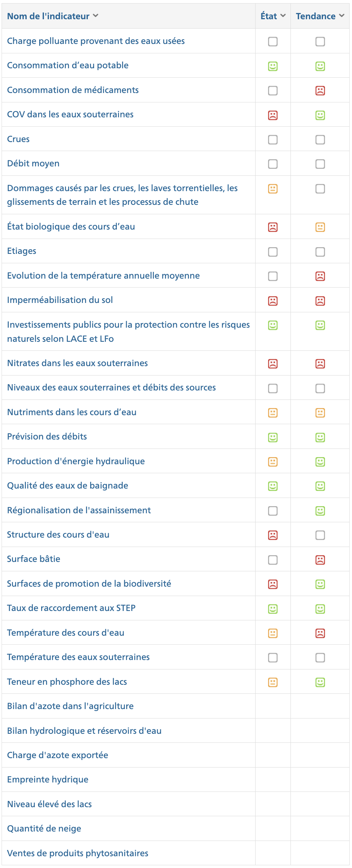
Task: Click green Tendance smiley for Production d'énergie hydraulique
Action: pos(320,462)
